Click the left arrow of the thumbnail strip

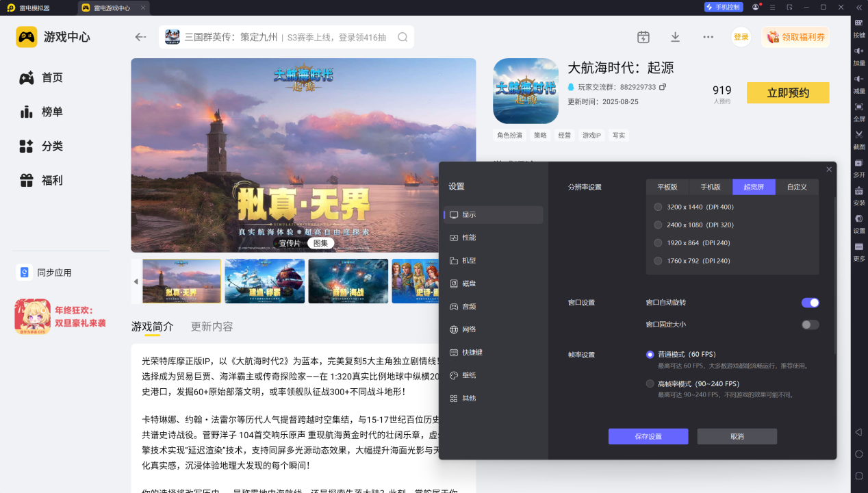pyautogui.click(x=136, y=281)
